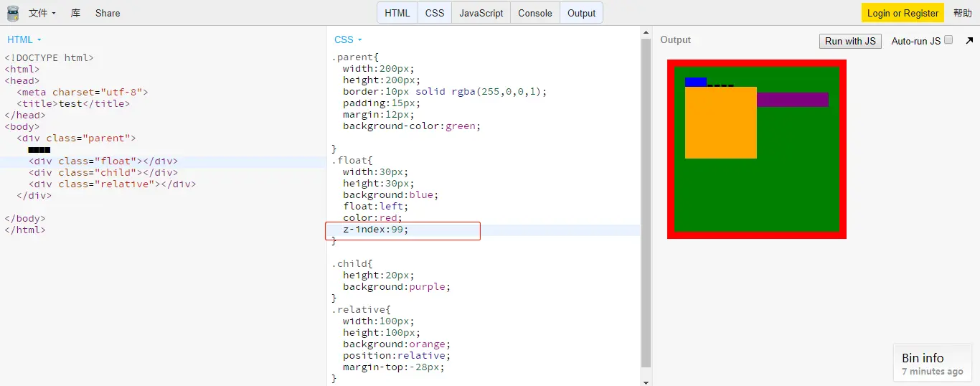Image resolution: width=980 pixels, height=386 pixels.
Task: Click the 'color:red;' CSS line
Action: tap(372, 218)
